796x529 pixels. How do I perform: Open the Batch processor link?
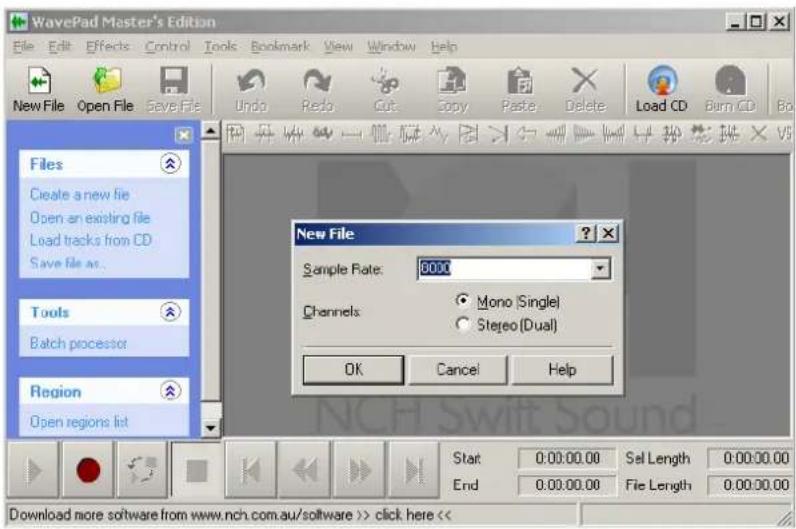pyautogui.click(x=78, y=343)
